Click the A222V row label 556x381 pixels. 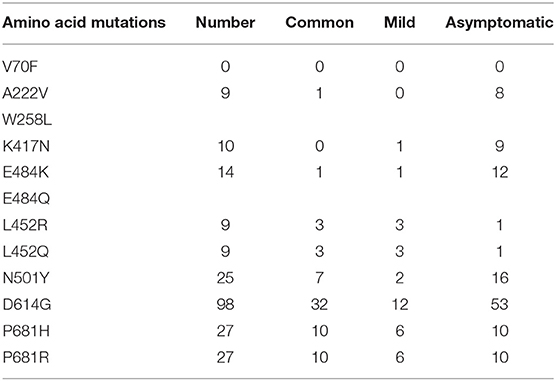point(25,93)
